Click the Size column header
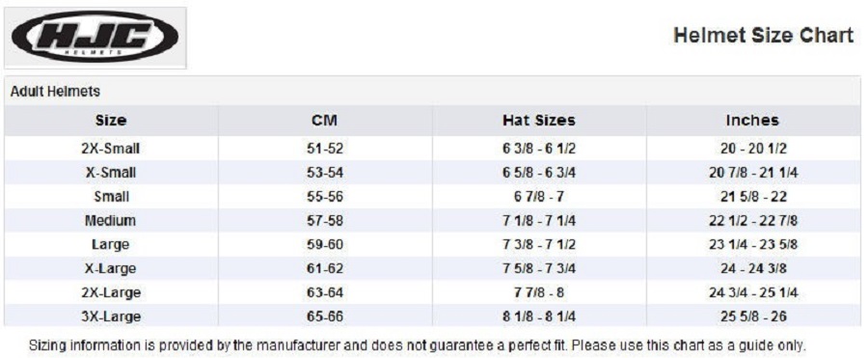 (111, 121)
